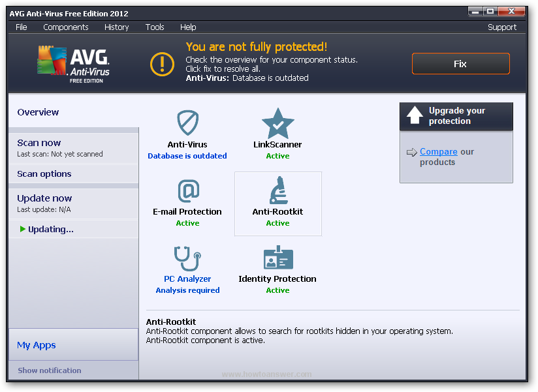Click the PC Analyzer label
Viewport: 538px width, 392px height.
tap(187, 279)
